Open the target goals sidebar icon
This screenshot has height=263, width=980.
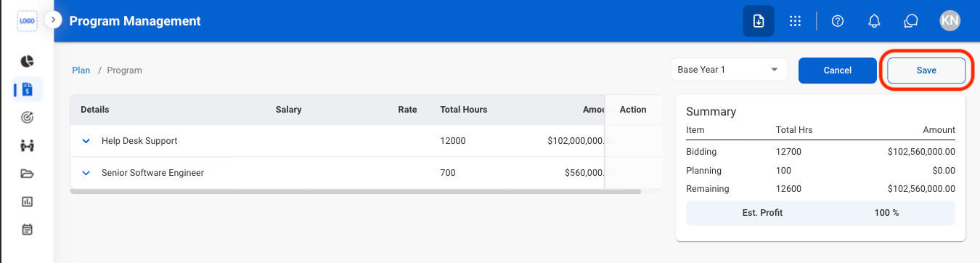coord(28,117)
